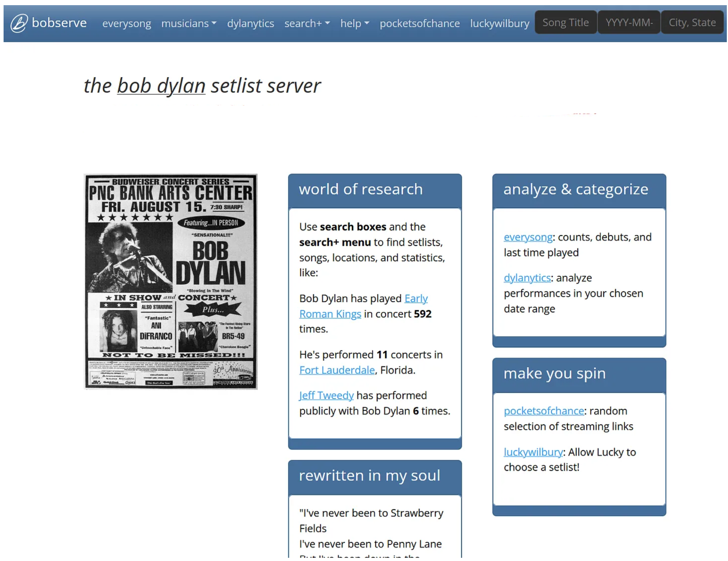Focus the Song Title search field

565,23
